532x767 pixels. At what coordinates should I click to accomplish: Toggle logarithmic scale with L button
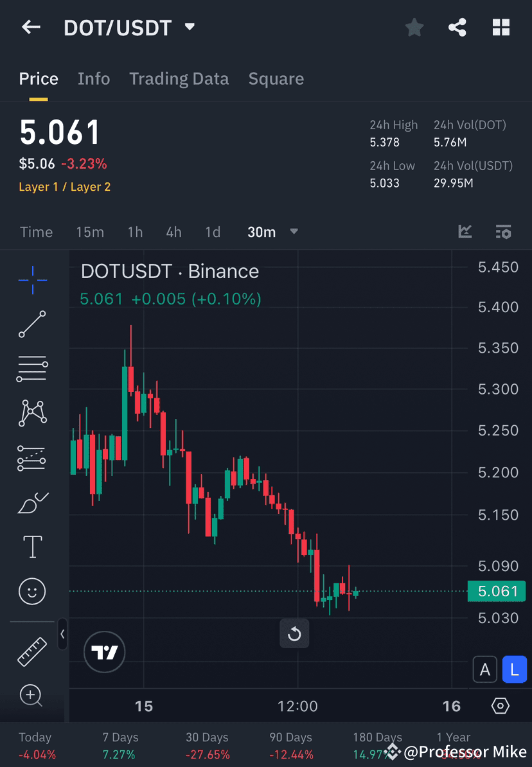tap(514, 669)
